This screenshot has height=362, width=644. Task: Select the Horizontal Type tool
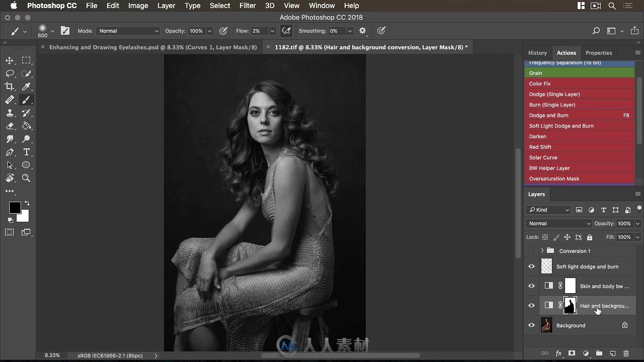pyautogui.click(x=26, y=152)
